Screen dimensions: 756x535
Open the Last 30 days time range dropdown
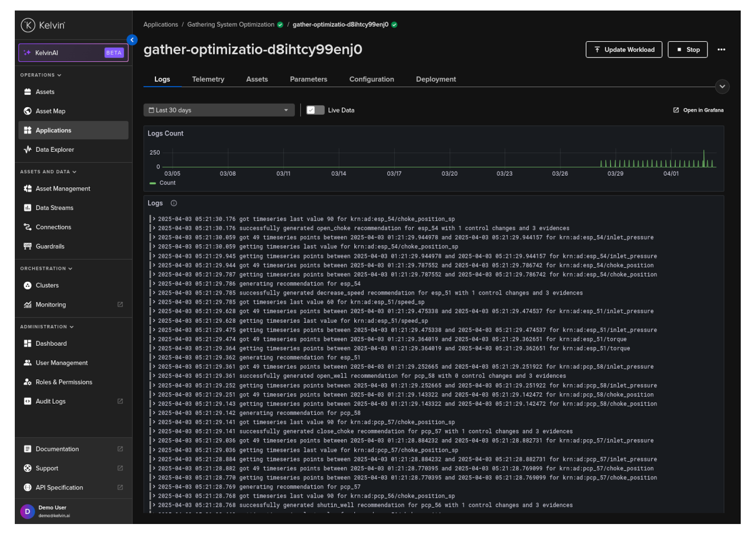[219, 110]
